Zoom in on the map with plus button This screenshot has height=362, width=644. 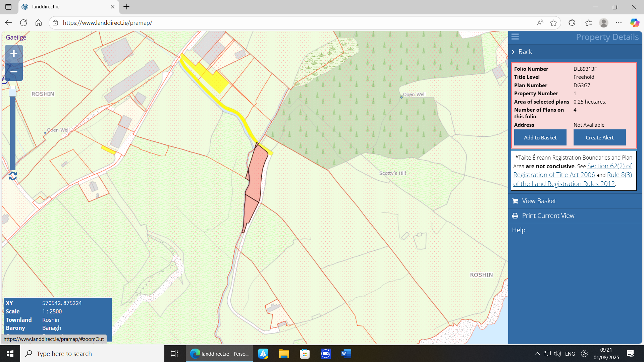(x=14, y=54)
